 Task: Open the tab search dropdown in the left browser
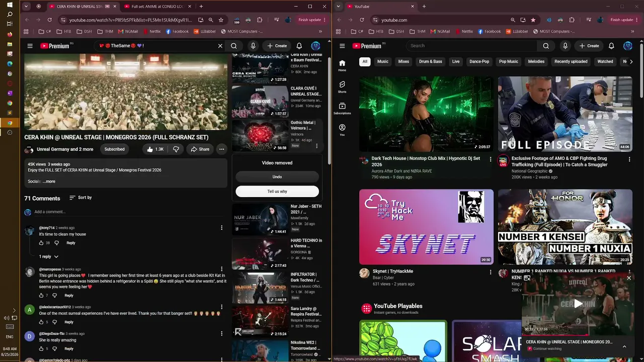(26, 7)
